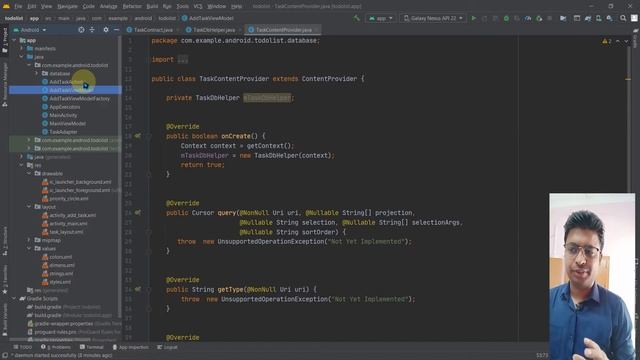Collapse the drawable folder
The width and height of the screenshot is (640, 360).
[29, 173]
